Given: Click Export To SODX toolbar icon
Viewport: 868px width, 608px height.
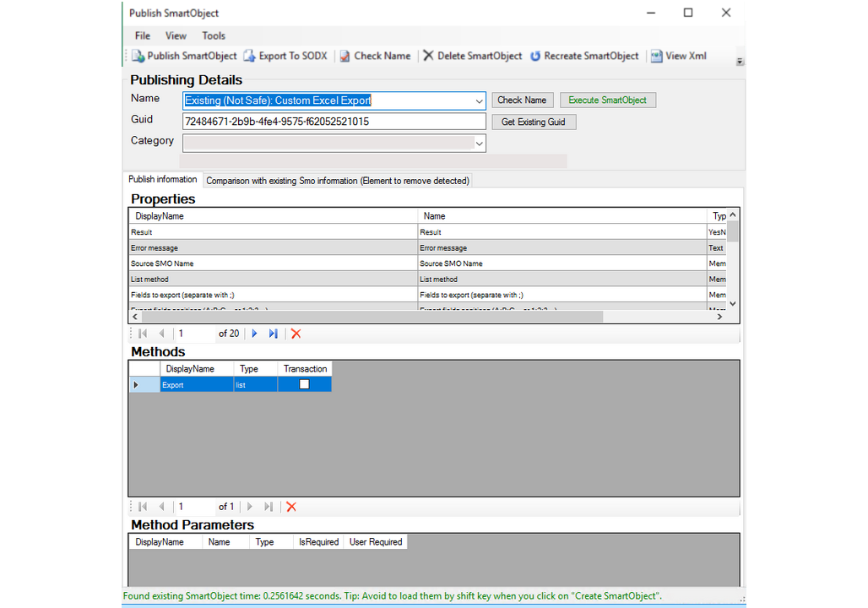Looking at the screenshot, I should 249,57.
